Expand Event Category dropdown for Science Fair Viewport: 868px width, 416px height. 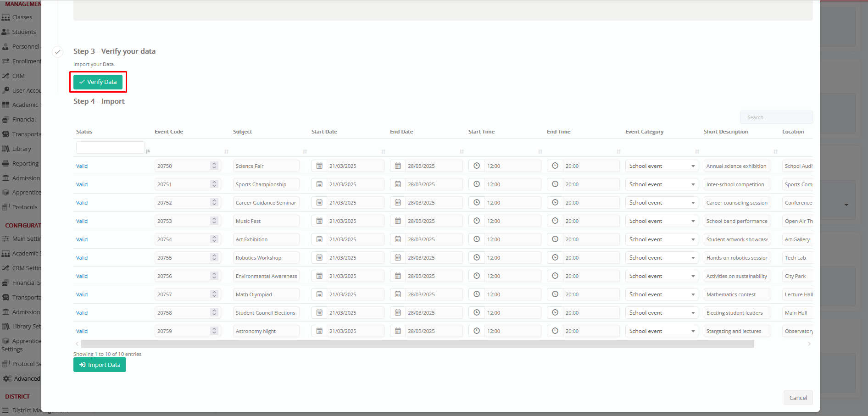[x=693, y=166]
